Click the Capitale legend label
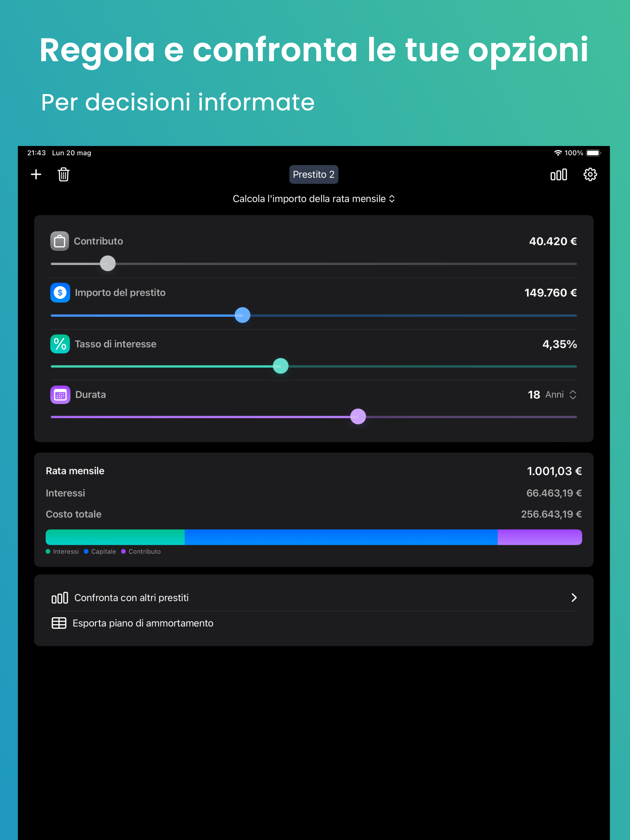 (x=103, y=551)
